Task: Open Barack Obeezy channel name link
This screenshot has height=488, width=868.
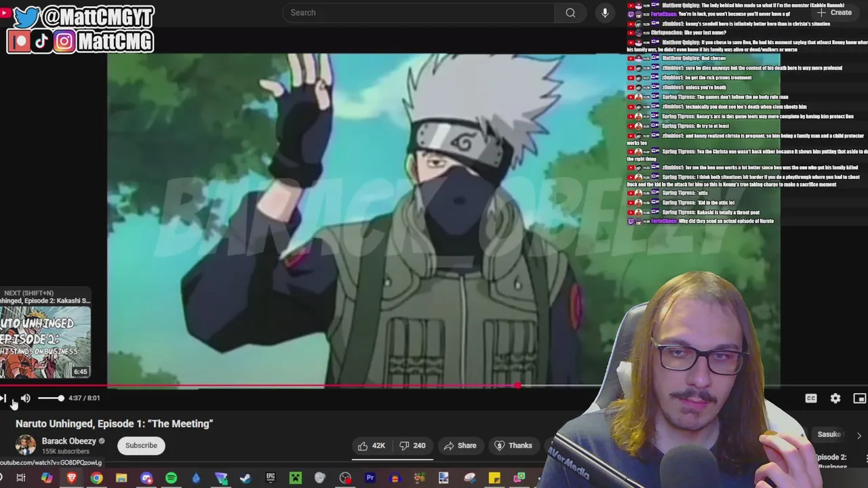Action: (x=69, y=441)
